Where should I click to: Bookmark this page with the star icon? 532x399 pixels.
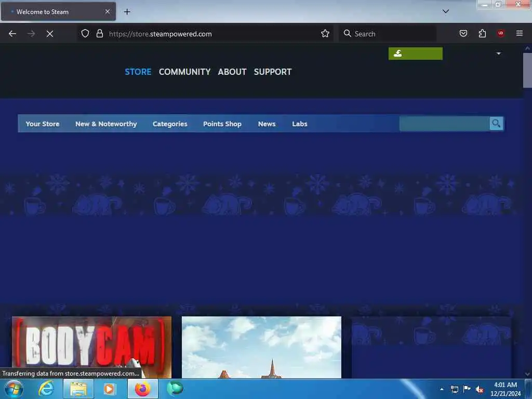click(x=325, y=34)
